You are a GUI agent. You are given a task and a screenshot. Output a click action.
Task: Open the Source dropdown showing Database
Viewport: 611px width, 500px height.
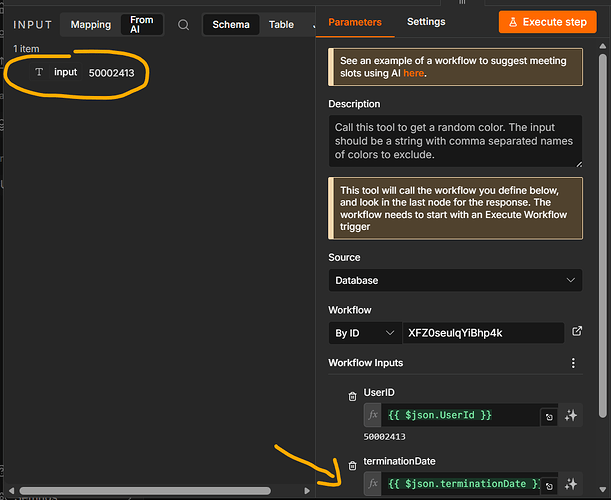point(455,280)
